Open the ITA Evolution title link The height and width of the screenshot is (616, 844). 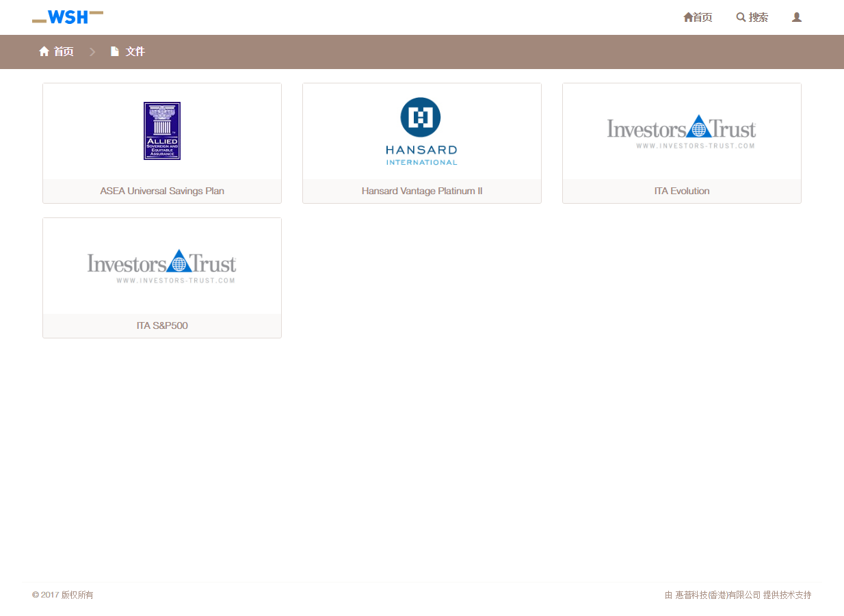pyautogui.click(x=681, y=191)
